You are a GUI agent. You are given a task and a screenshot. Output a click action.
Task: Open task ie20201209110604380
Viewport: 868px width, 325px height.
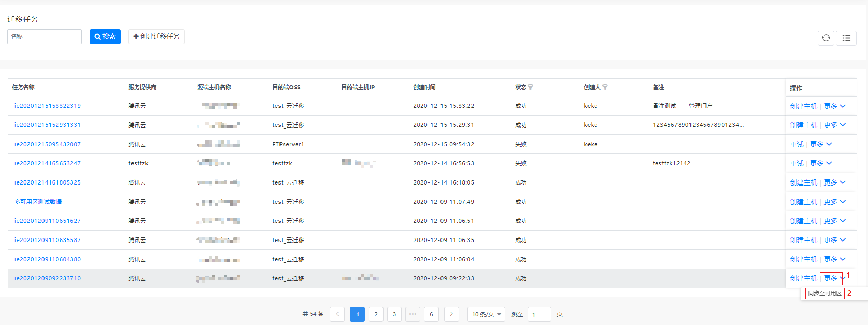click(x=48, y=259)
